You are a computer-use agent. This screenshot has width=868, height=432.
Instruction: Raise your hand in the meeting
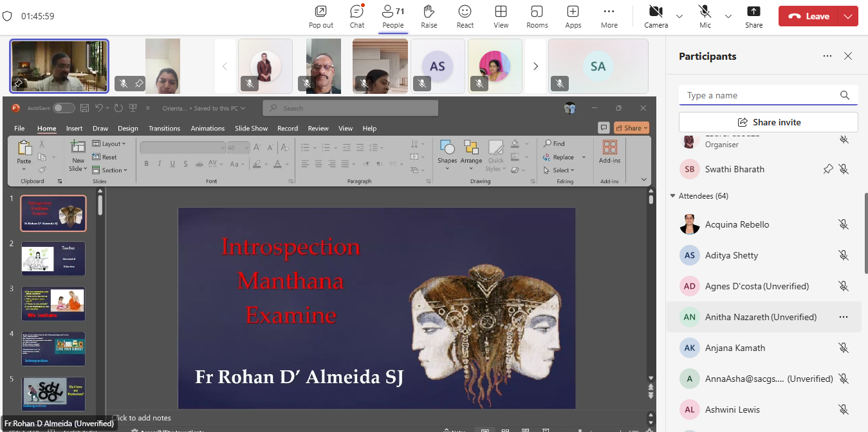coord(429,17)
